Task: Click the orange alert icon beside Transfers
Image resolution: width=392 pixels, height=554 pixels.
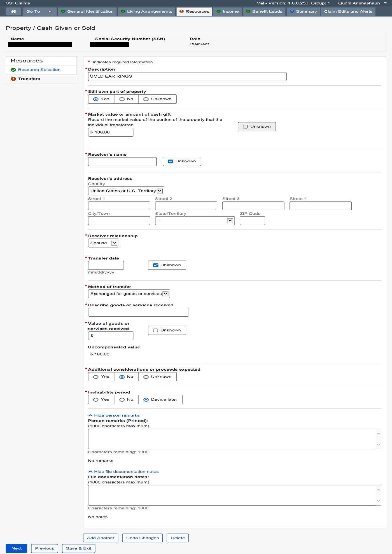Action: pyautogui.click(x=13, y=79)
